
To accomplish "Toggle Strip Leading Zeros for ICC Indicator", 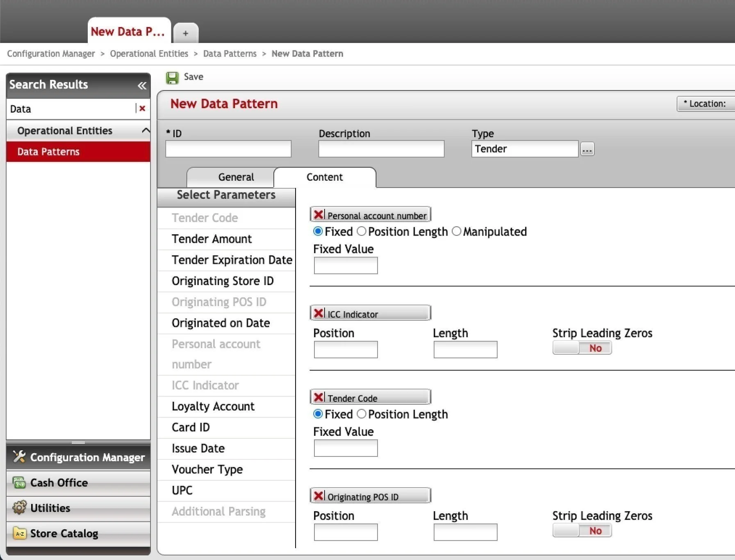I will (582, 348).
